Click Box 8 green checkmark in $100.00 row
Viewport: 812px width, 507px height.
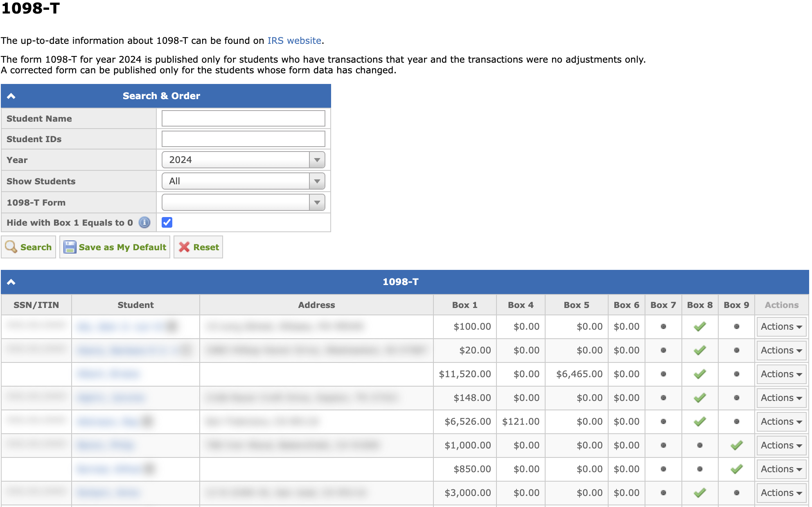click(x=699, y=326)
